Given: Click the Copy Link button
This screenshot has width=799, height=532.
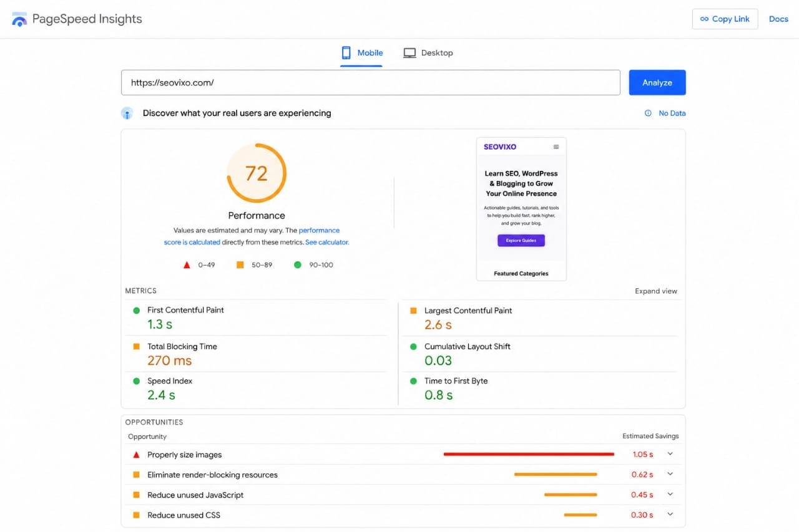Looking at the screenshot, I should (725, 19).
